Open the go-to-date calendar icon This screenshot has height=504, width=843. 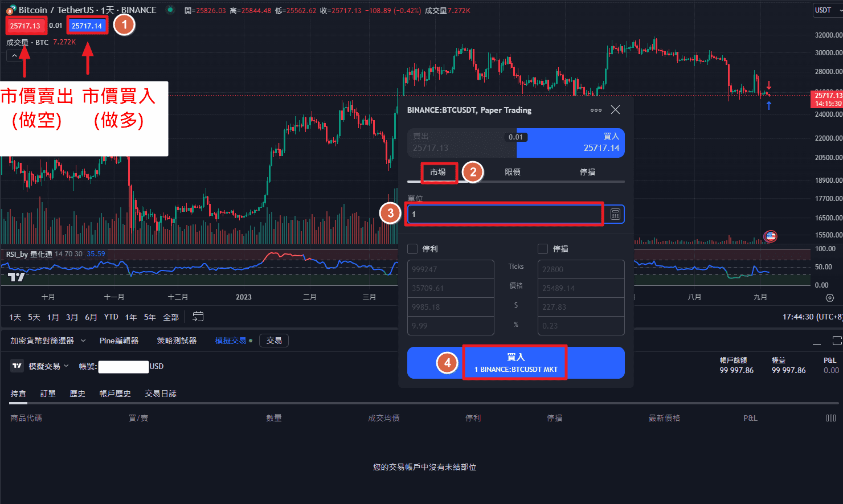(198, 317)
